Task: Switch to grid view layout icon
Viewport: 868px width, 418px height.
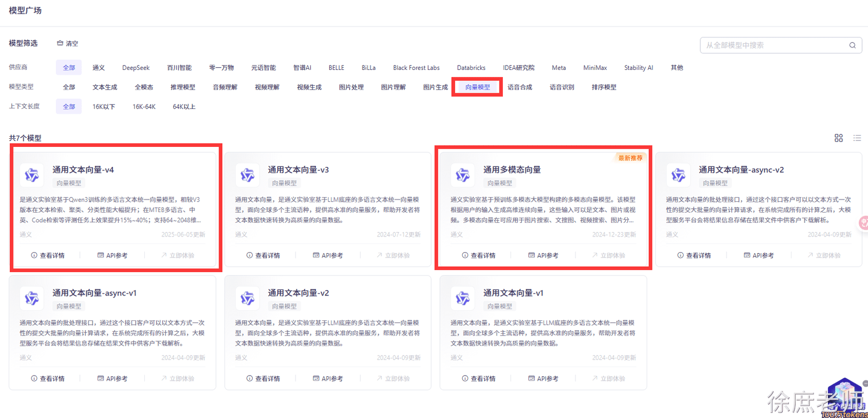Action: click(839, 138)
